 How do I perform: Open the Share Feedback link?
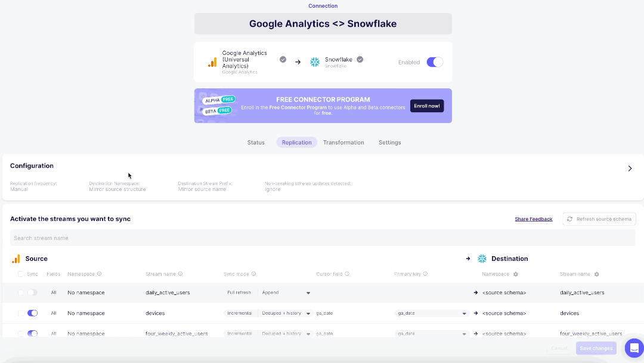(534, 219)
